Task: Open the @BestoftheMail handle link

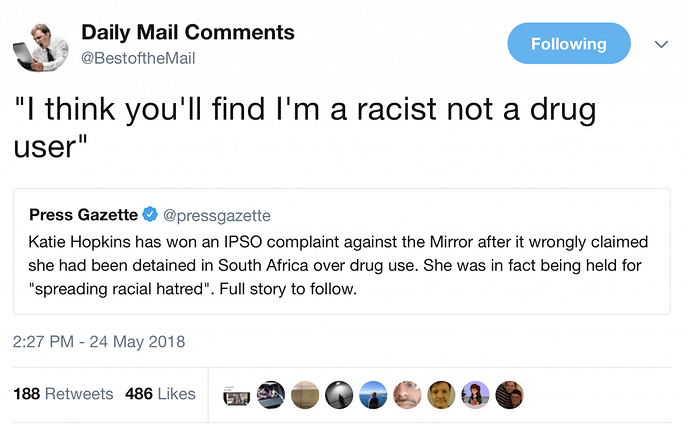Action: pyautogui.click(x=138, y=58)
